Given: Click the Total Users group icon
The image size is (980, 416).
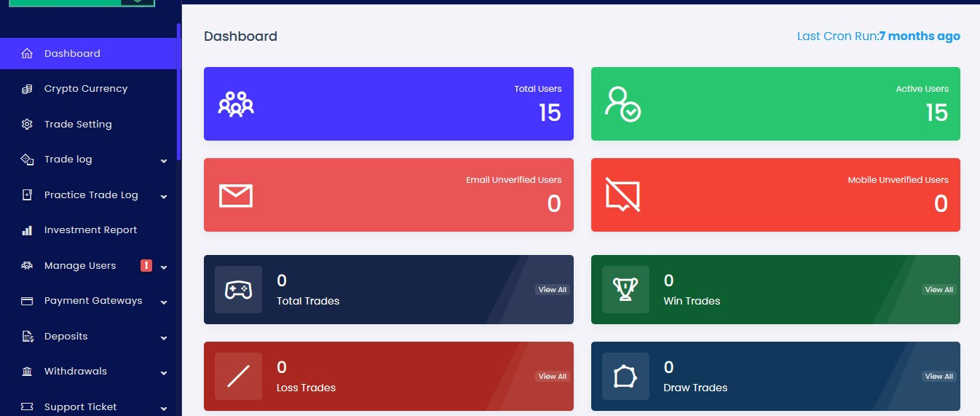Looking at the screenshot, I should coord(236,104).
